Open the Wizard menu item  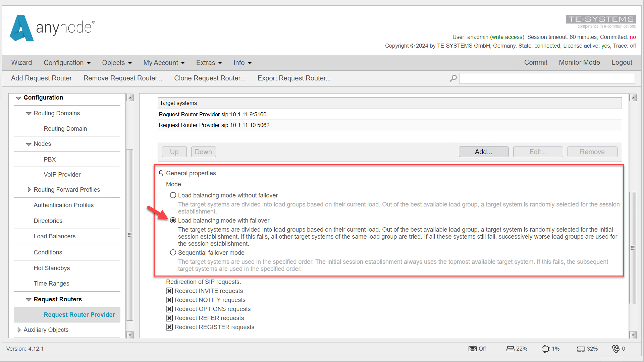(21, 62)
